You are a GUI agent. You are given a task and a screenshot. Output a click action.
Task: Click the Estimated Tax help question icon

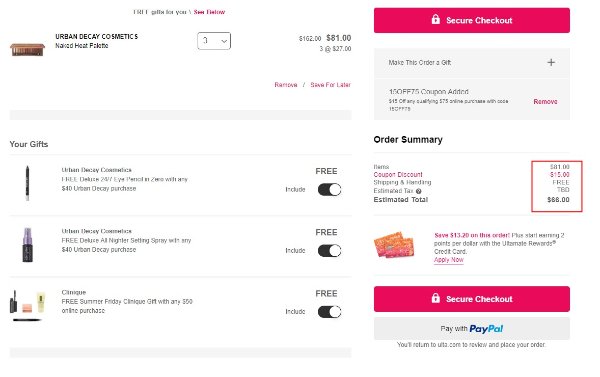(418, 191)
